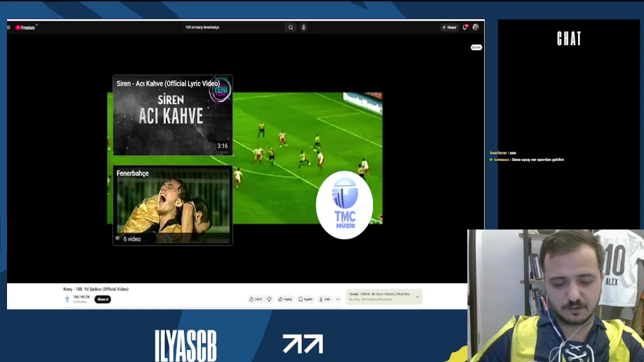Expand the Sıradaki mix queue chevron

tap(417, 297)
